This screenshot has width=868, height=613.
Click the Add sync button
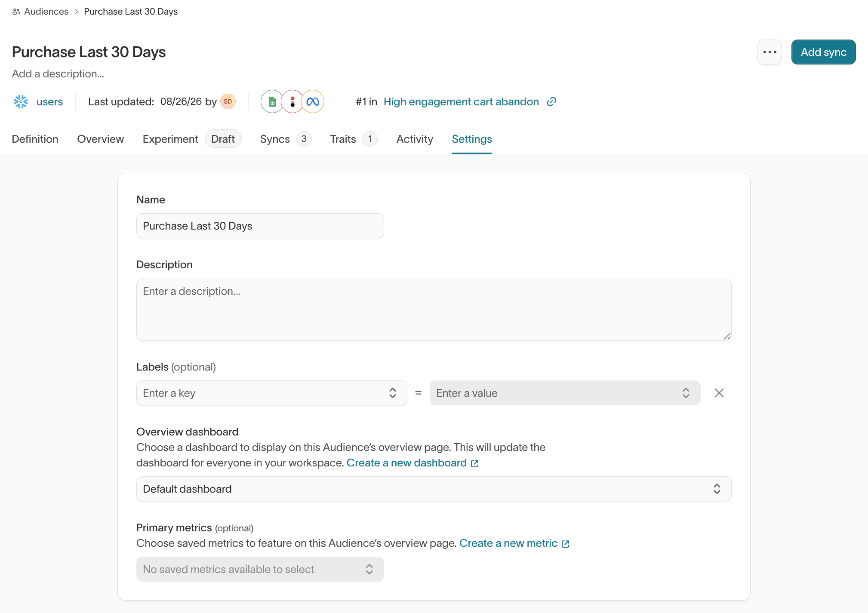823,52
